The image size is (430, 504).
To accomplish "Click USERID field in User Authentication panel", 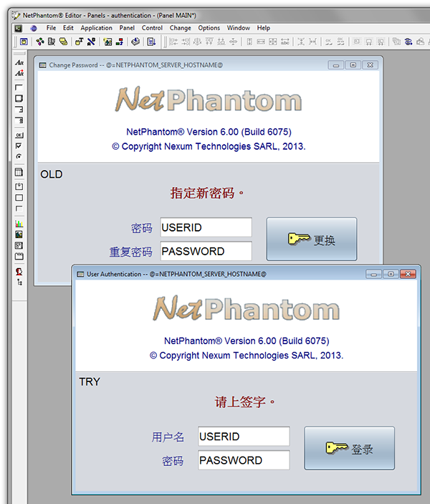I will (x=244, y=437).
